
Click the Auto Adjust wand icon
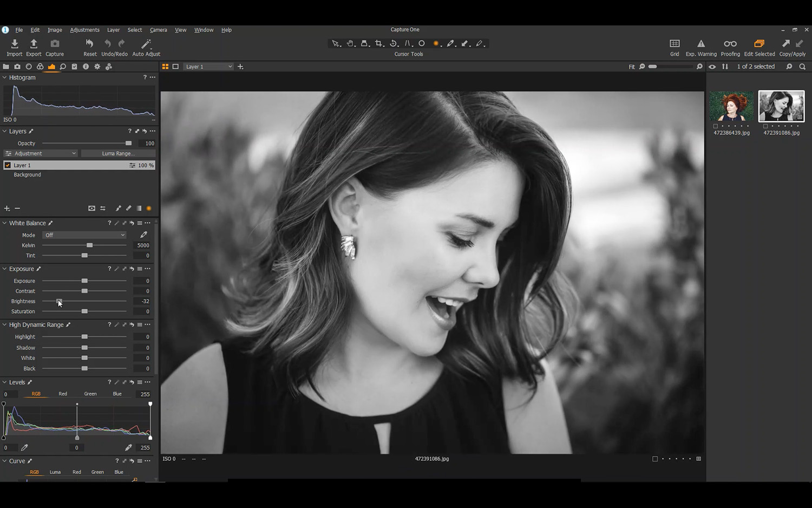coord(146,44)
